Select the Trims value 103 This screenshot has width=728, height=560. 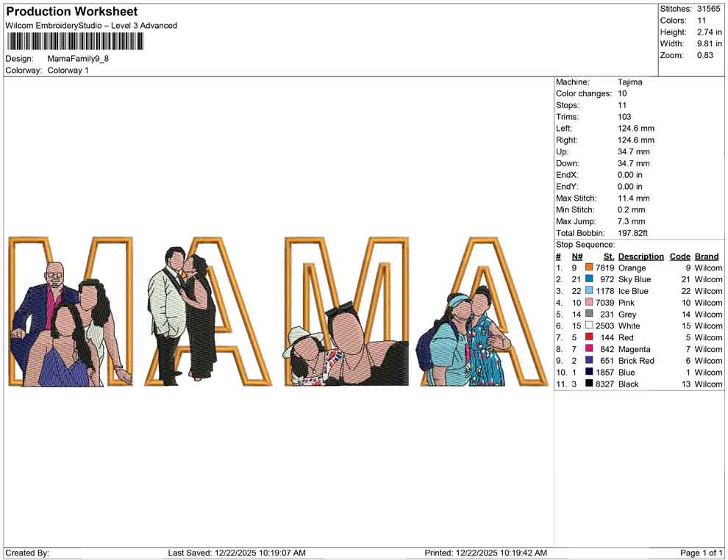[624, 116]
